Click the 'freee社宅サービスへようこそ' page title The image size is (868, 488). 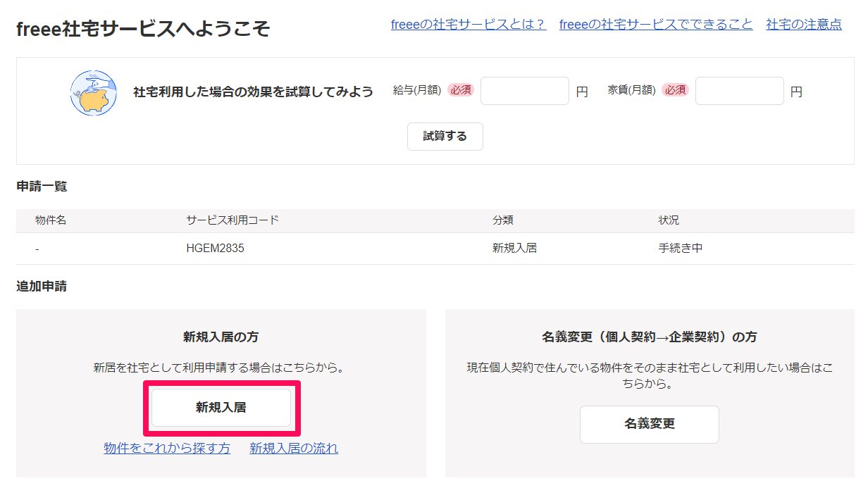(x=142, y=29)
